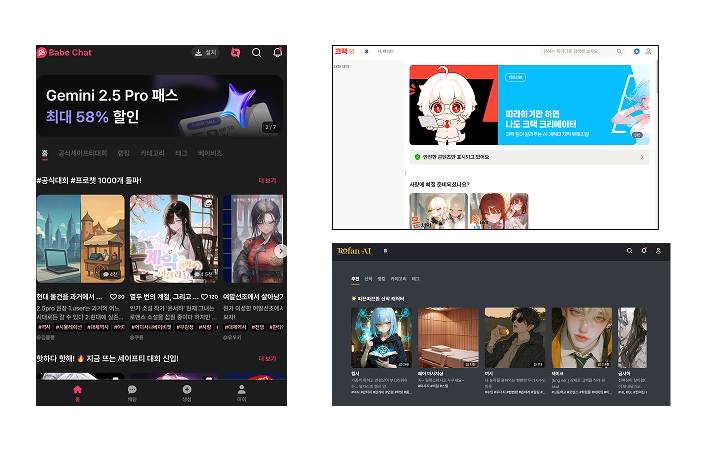Click the search field in 크랙 header

pyautogui.click(x=582, y=51)
